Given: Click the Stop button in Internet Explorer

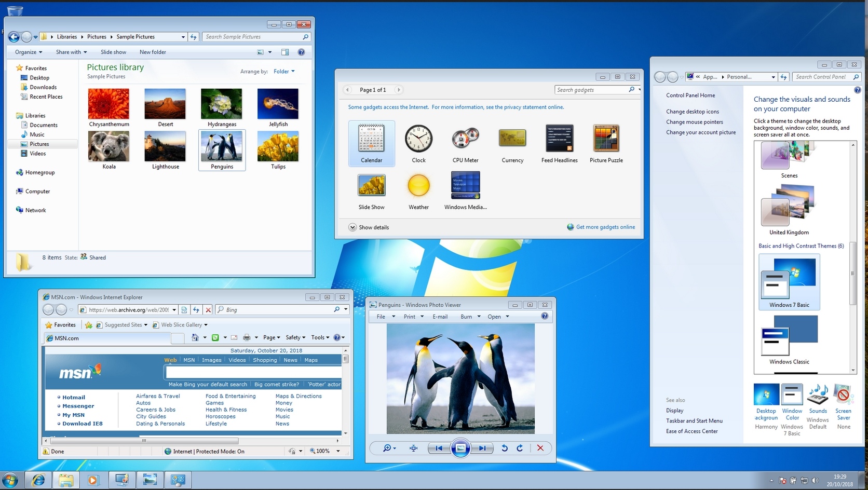Looking at the screenshot, I should click(208, 310).
